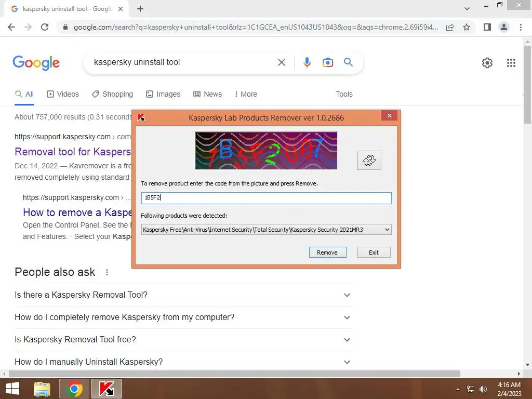This screenshot has width=532, height=399.
Task: Switch to Videos results
Action: 63,95
